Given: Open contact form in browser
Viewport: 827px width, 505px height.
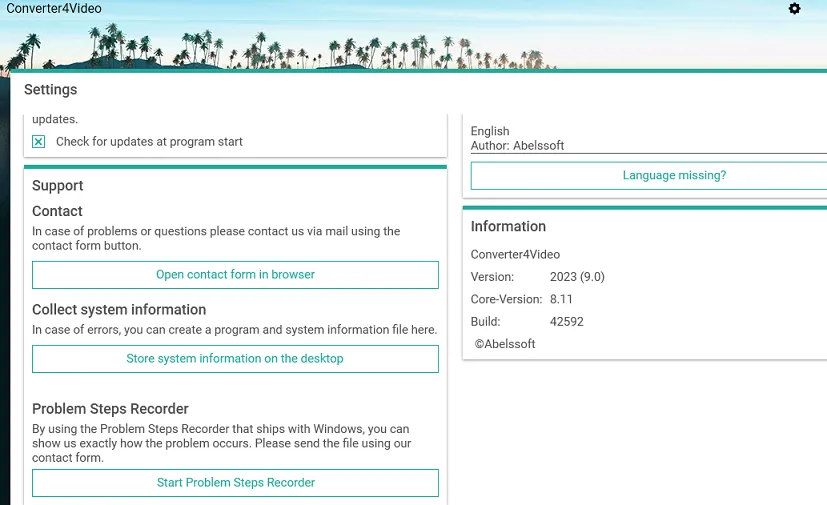Looking at the screenshot, I should [235, 275].
